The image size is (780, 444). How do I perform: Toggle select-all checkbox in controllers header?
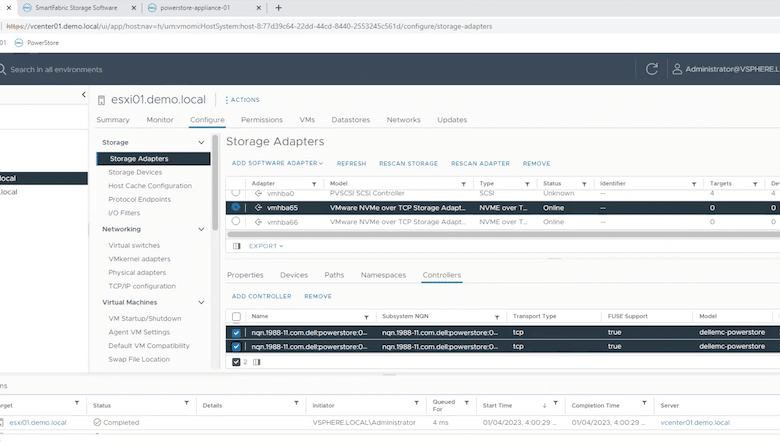[236, 317]
